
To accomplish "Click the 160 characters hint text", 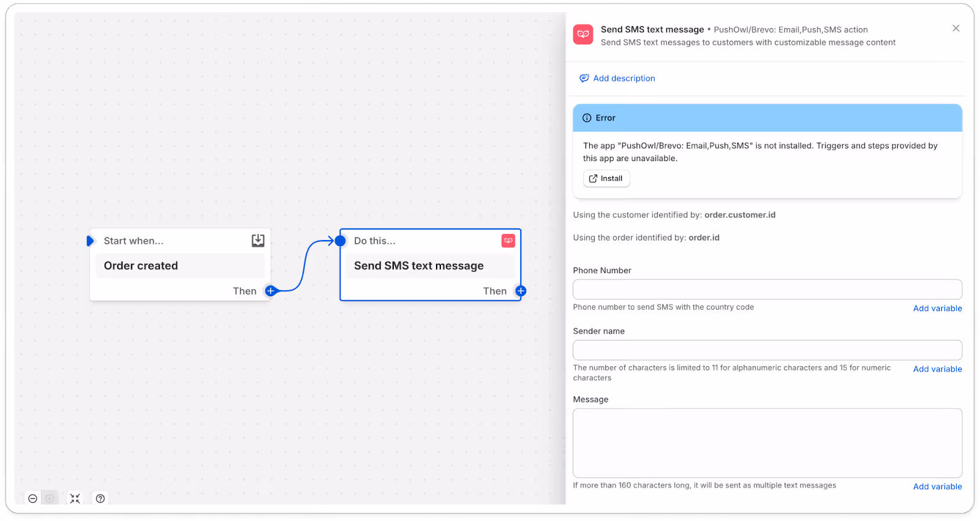I will pos(704,485).
